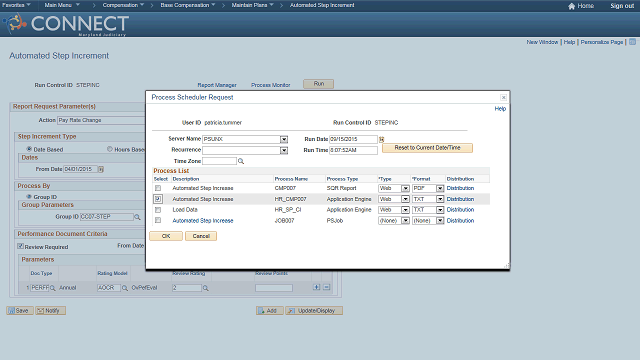
Task: Click the Update/Display button
Action: pos(314,311)
